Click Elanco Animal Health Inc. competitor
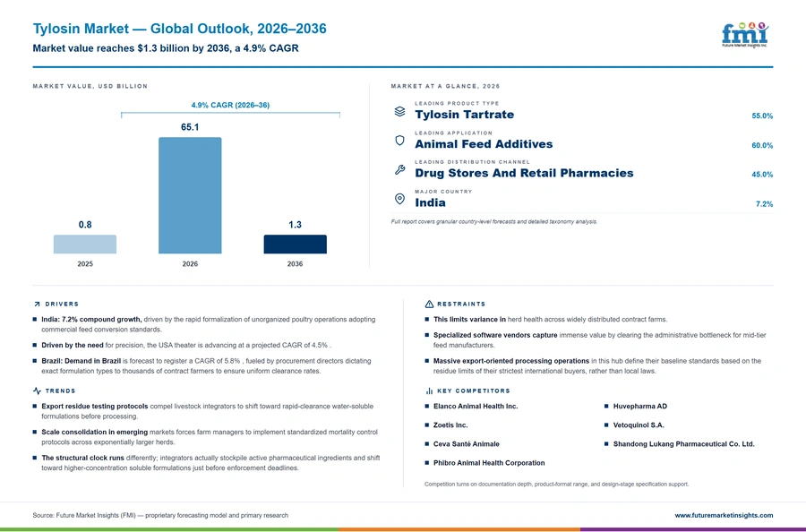 [476, 406]
